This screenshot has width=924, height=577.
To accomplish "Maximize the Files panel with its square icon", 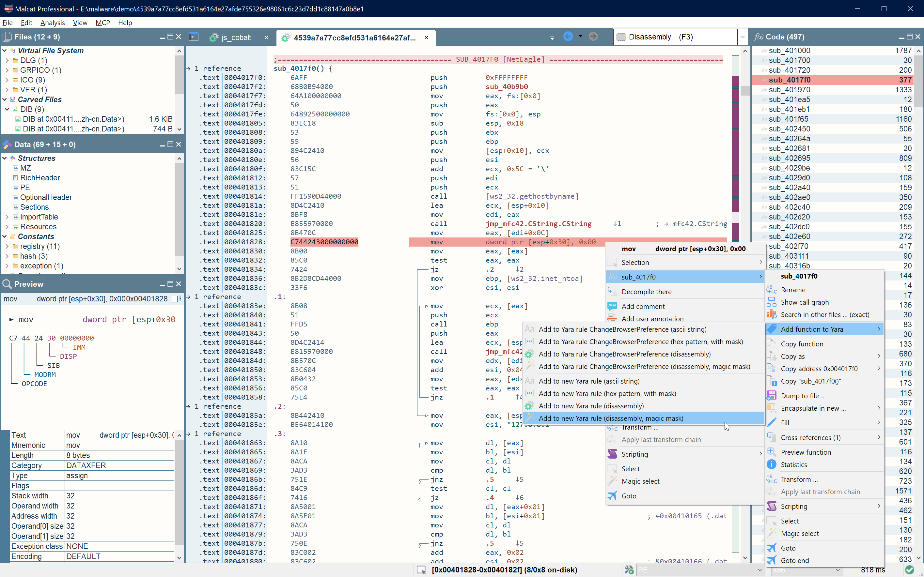I will pos(170,37).
